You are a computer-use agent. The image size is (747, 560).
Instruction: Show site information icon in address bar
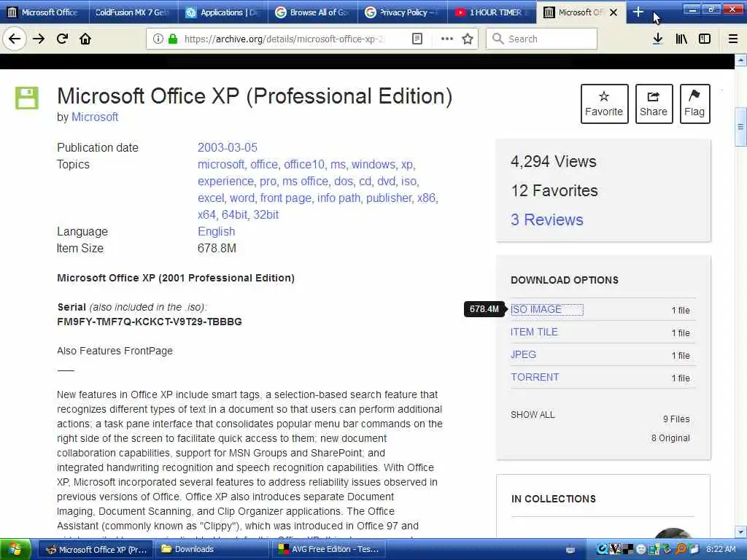158,39
